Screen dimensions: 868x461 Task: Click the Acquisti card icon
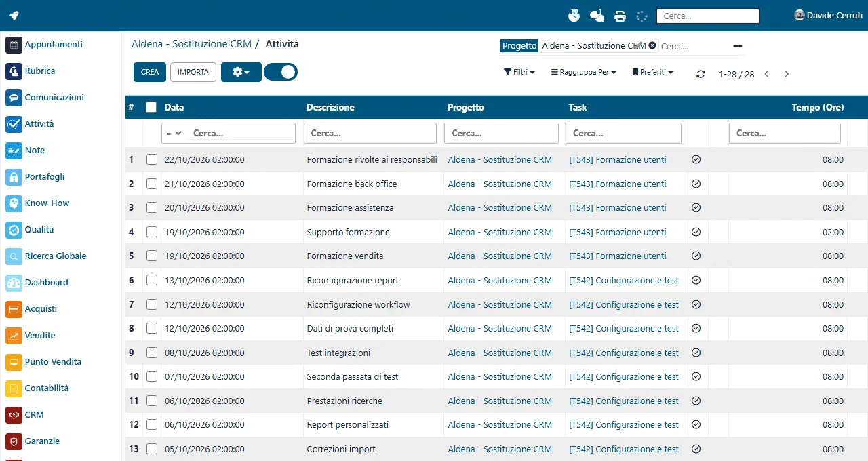click(14, 309)
